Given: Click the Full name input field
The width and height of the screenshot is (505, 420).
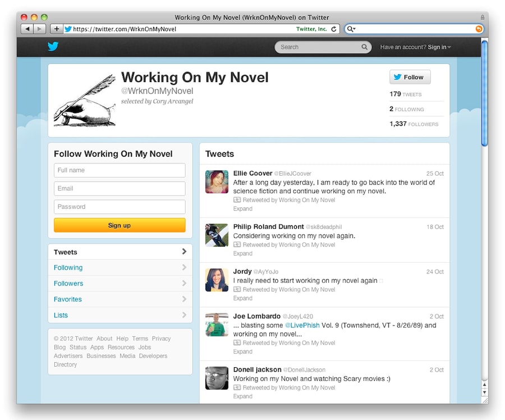Looking at the screenshot, I should point(120,170).
